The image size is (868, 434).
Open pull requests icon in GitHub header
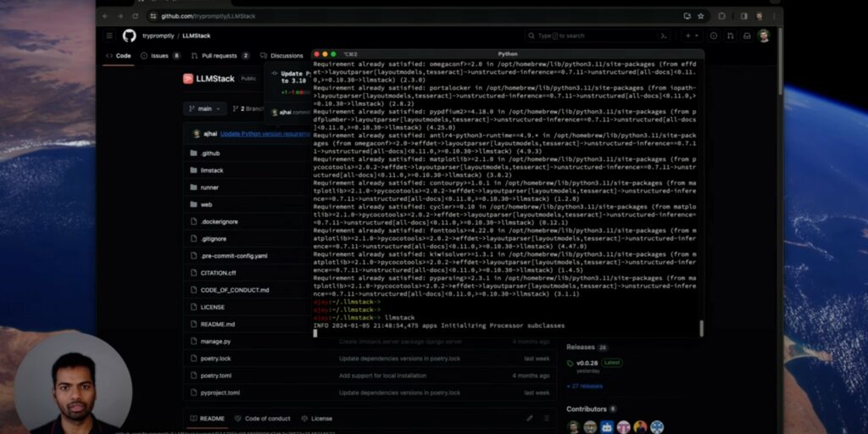[730, 36]
